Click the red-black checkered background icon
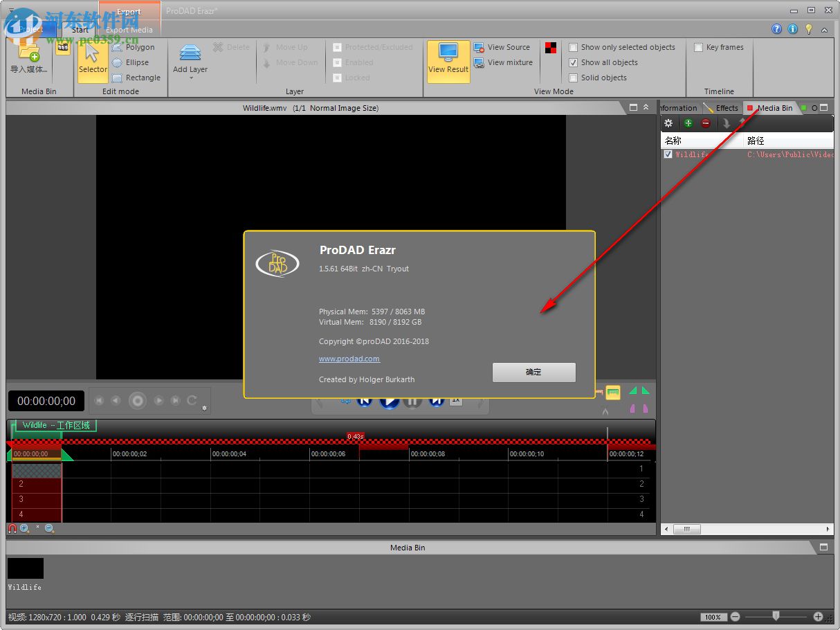This screenshot has height=630, width=840. pos(551,48)
